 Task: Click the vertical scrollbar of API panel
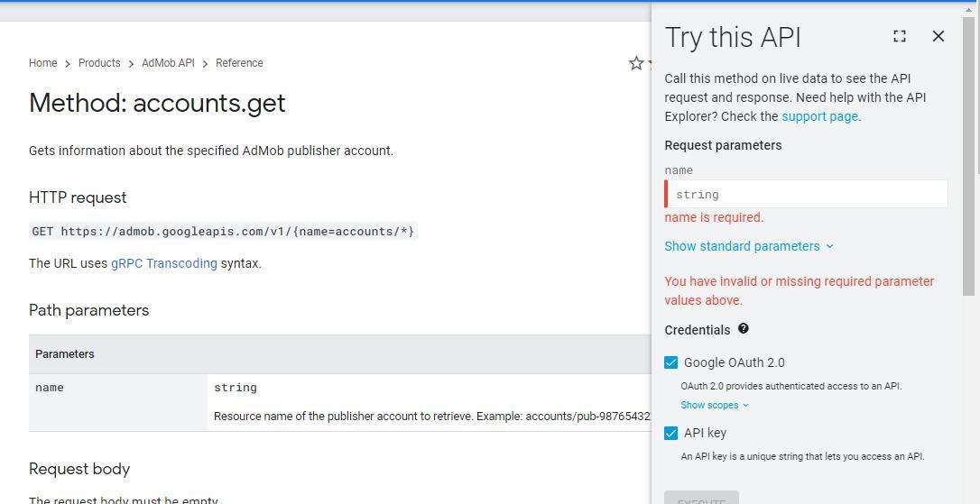968,156
